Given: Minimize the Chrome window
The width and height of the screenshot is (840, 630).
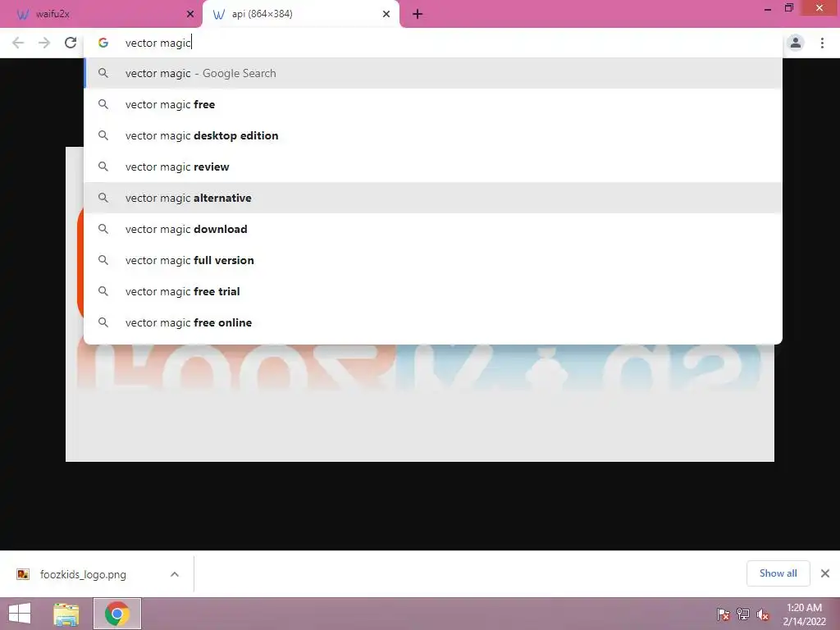Looking at the screenshot, I should [768, 8].
